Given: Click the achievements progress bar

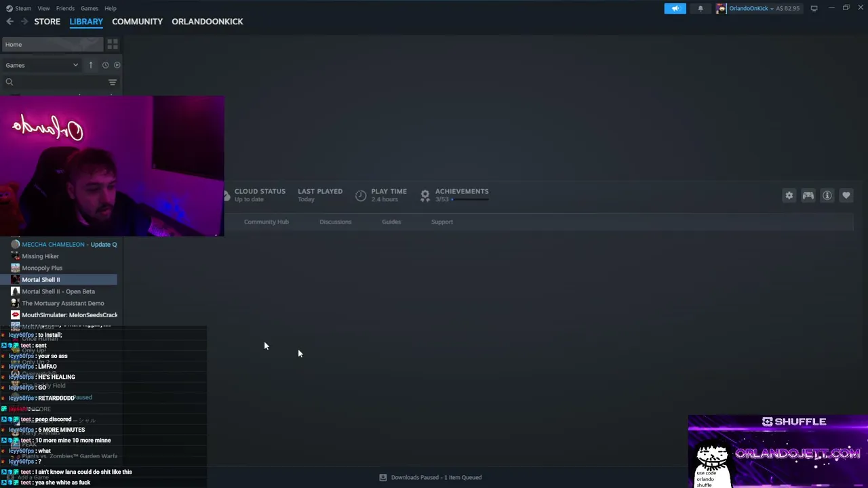Looking at the screenshot, I should pos(470,199).
